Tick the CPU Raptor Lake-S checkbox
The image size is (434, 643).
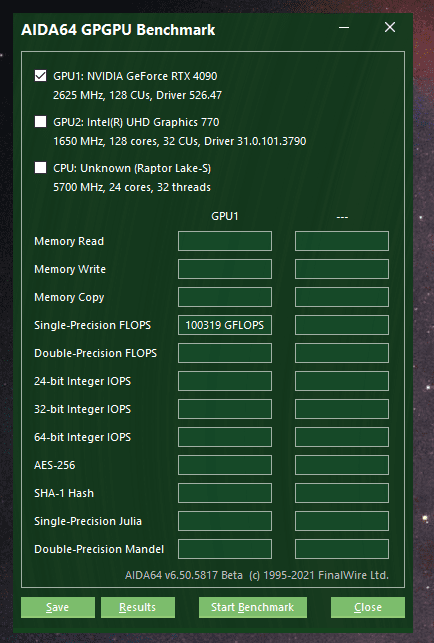click(x=40, y=168)
